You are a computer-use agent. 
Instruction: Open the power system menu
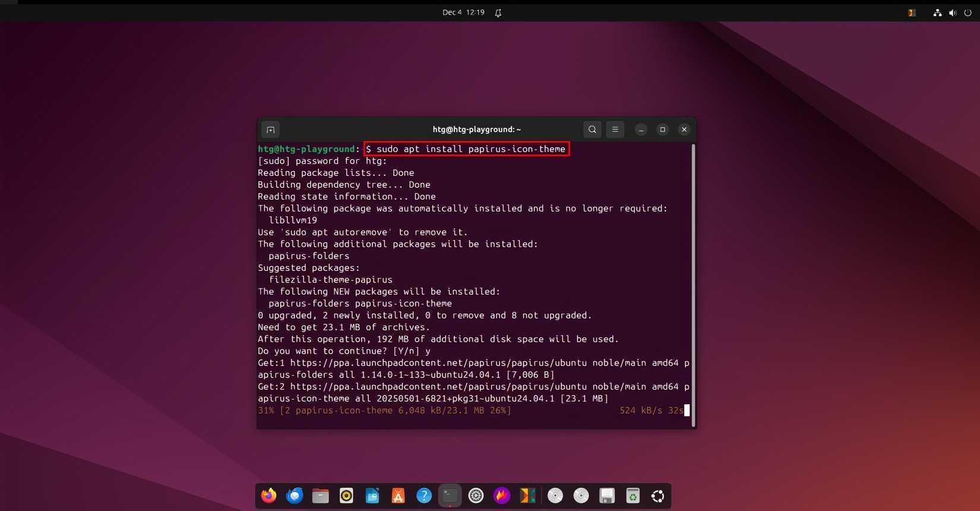[x=968, y=12]
